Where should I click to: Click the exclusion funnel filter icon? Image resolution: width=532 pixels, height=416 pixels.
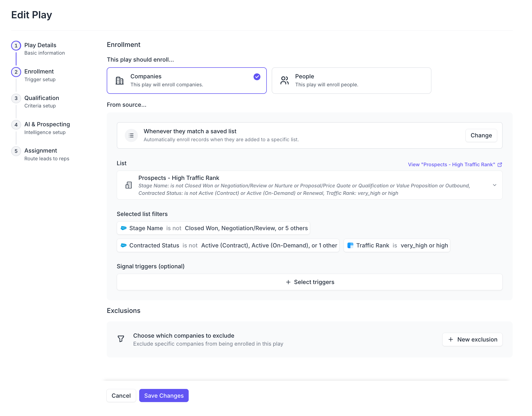(121, 339)
